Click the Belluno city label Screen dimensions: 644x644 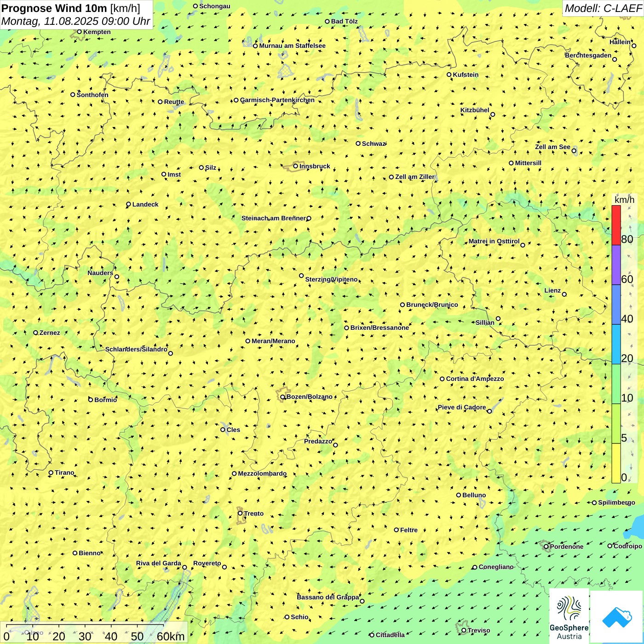tap(474, 495)
